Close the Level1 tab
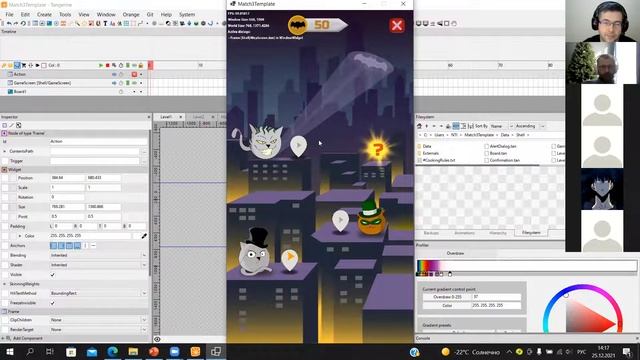 (181, 117)
